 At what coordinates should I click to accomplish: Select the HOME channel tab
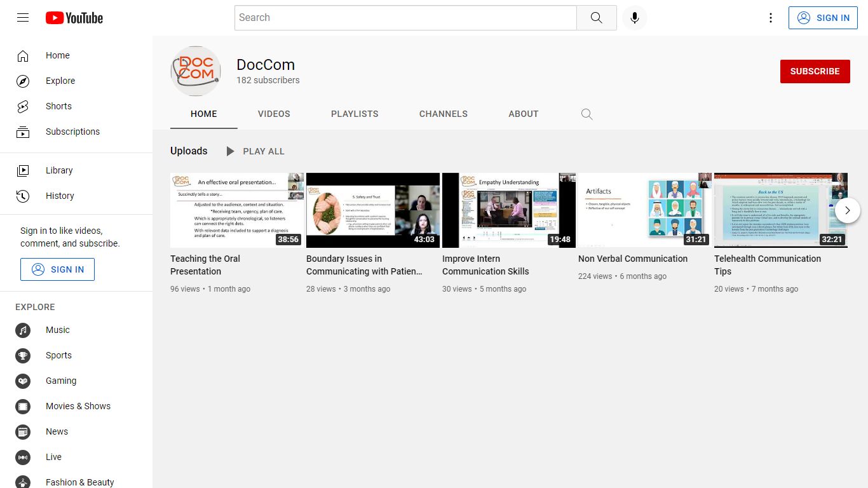tap(204, 114)
